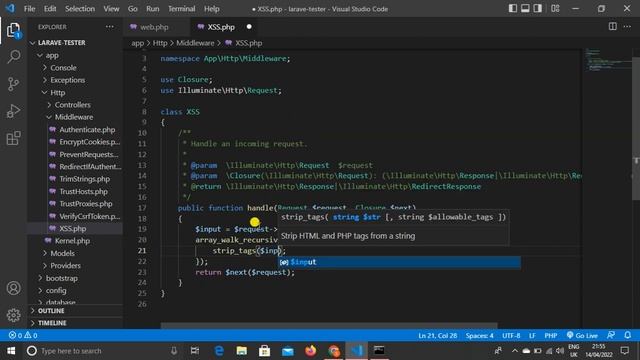Expand the Providers folder
The width and height of the screenshot is (640, 360).
pos(65,266)
